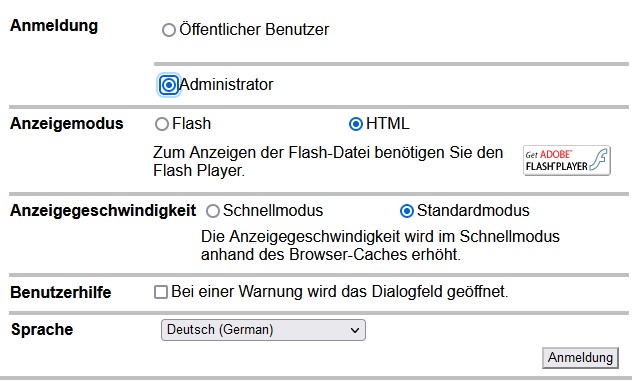The width and height of the screenshot is (633, 381).
Task: Click the Flash 'f' logo in the badge
Action: click(x=599, y=160)
